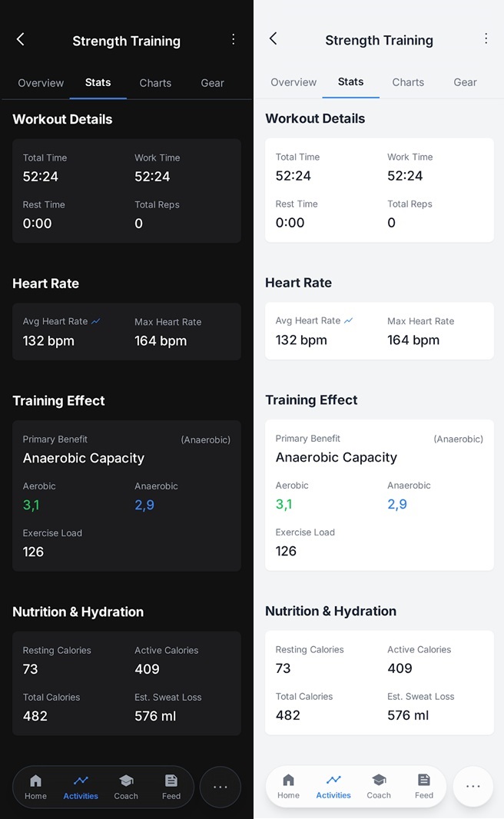Open the Gear tab in light theme
Viewport: 504px width, 819px height.
(x=466, y=82)
